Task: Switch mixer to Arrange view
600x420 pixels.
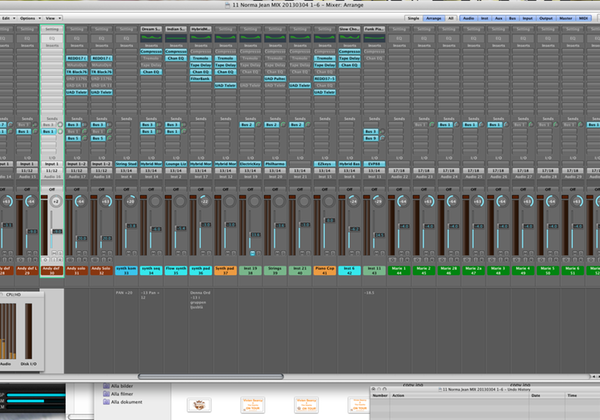Action: pyautogui.click(x=434, y=18)
